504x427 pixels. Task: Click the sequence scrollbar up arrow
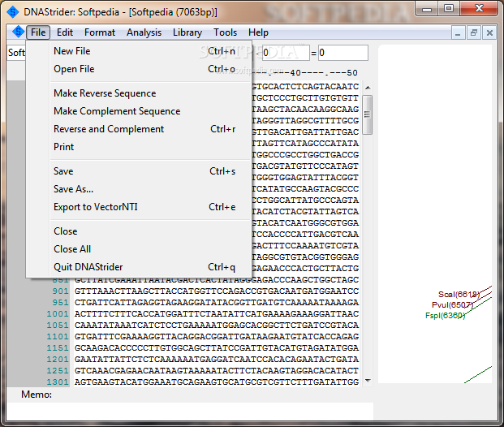pos(368,88)
